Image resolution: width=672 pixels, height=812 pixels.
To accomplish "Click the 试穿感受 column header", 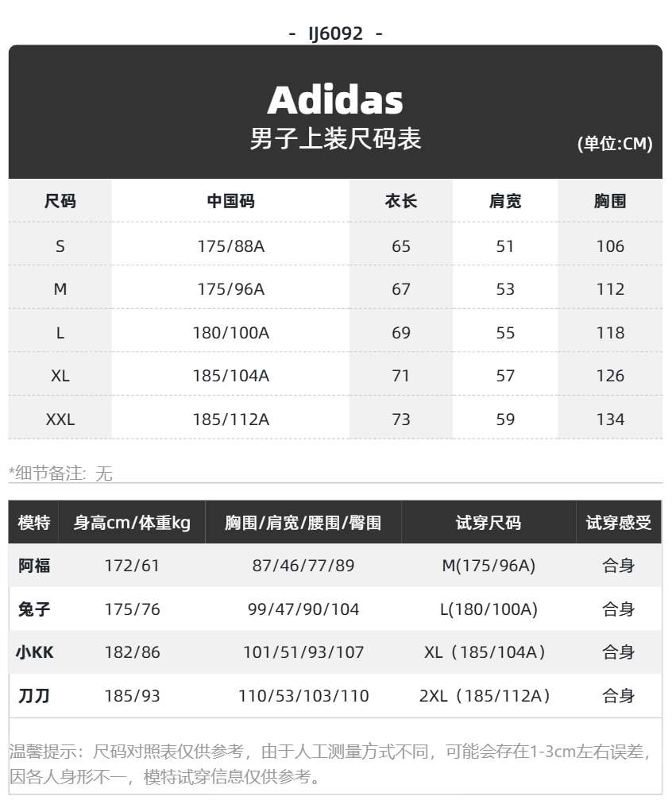I will click(619, 523).
